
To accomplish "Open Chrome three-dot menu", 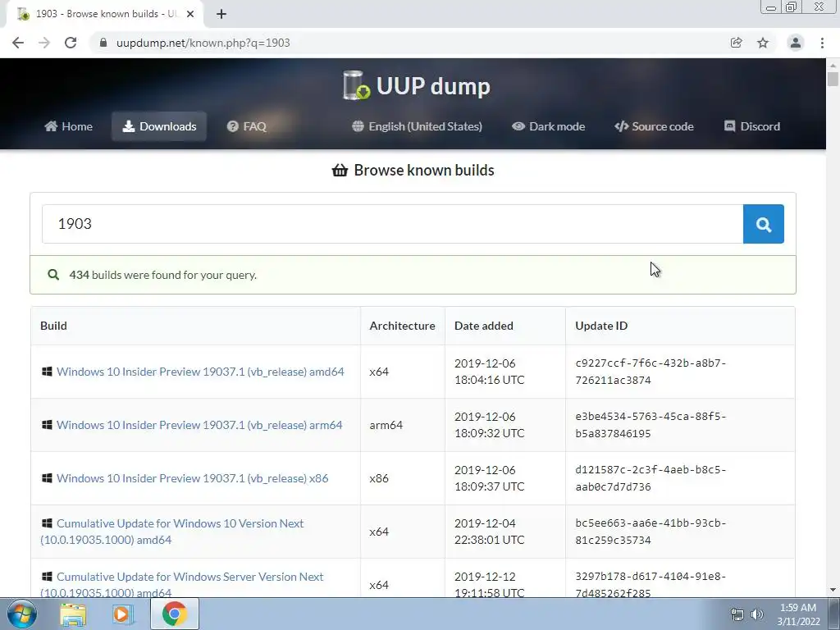I will click(x=822, y=43).
